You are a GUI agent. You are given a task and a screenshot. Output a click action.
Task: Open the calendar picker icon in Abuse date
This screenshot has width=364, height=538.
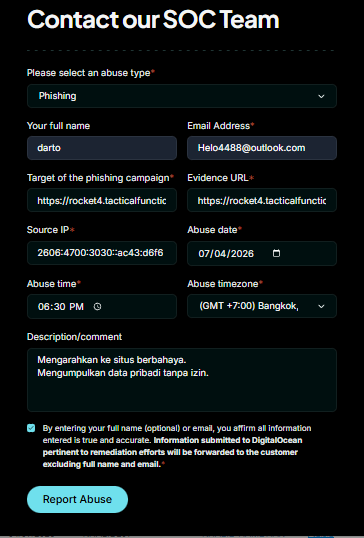[x=276, y=253]
